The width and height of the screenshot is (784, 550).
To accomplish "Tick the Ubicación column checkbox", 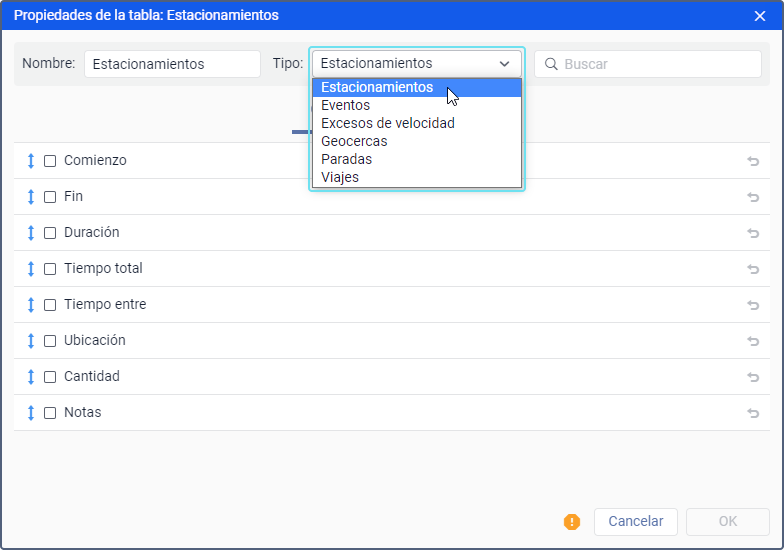I will [50, 341].
